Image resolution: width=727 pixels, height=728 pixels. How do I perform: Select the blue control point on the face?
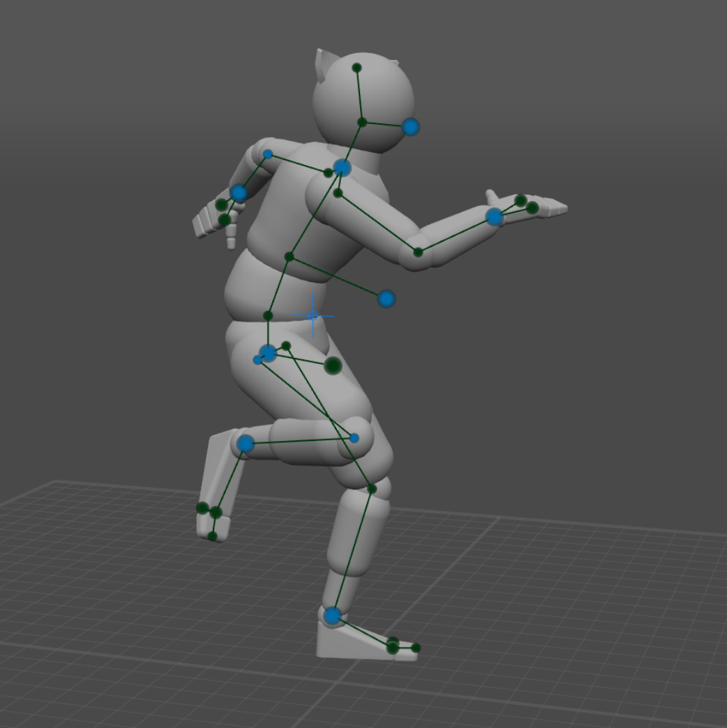click(x=411, y=127)
